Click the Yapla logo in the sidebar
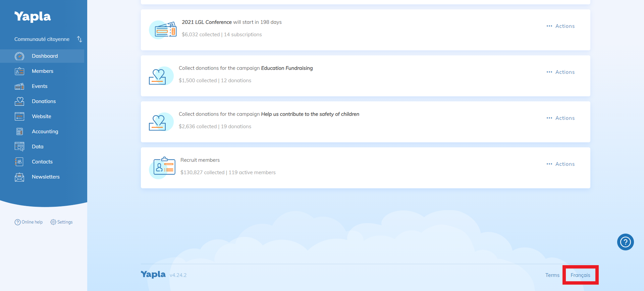 pos(33,16)
